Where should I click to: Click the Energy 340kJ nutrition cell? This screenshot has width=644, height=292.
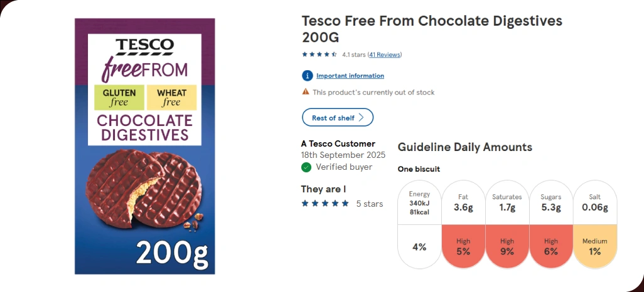tap(419, 203)
